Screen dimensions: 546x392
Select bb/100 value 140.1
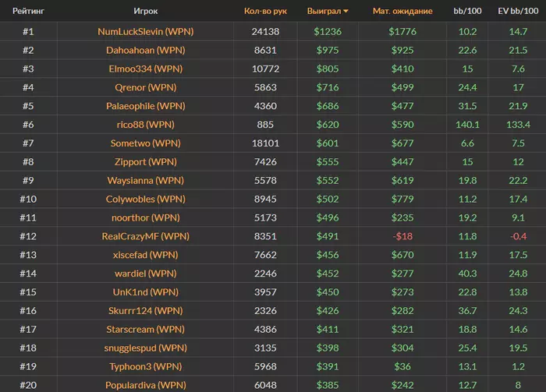(x=467, y=125)
